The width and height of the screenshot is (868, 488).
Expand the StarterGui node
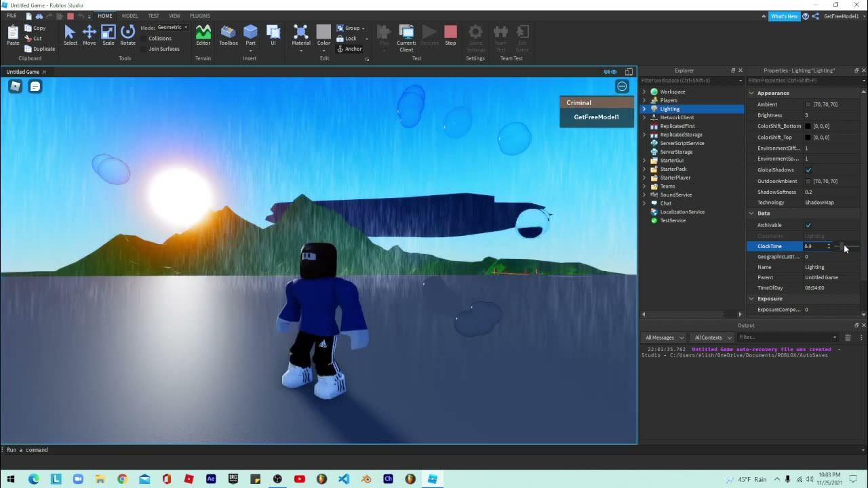coord(644,161)
